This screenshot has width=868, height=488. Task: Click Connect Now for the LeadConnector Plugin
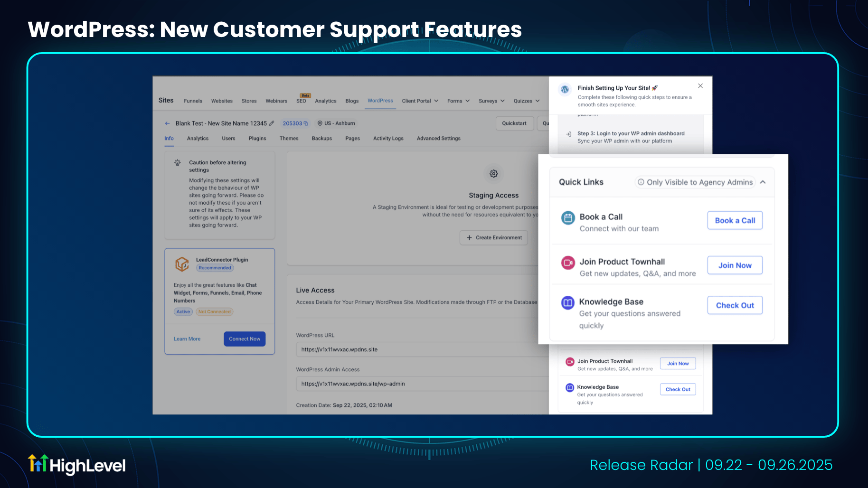pyautogui.click(x=245, y=339)
